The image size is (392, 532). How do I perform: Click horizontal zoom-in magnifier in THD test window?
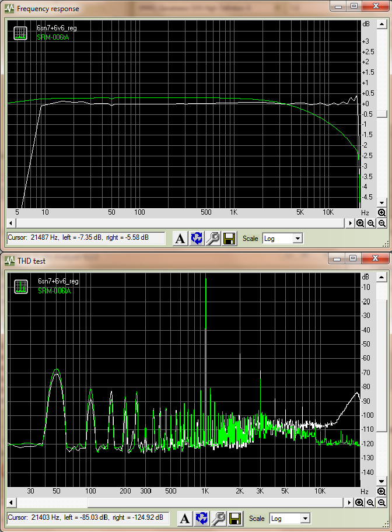pos(359,502)
